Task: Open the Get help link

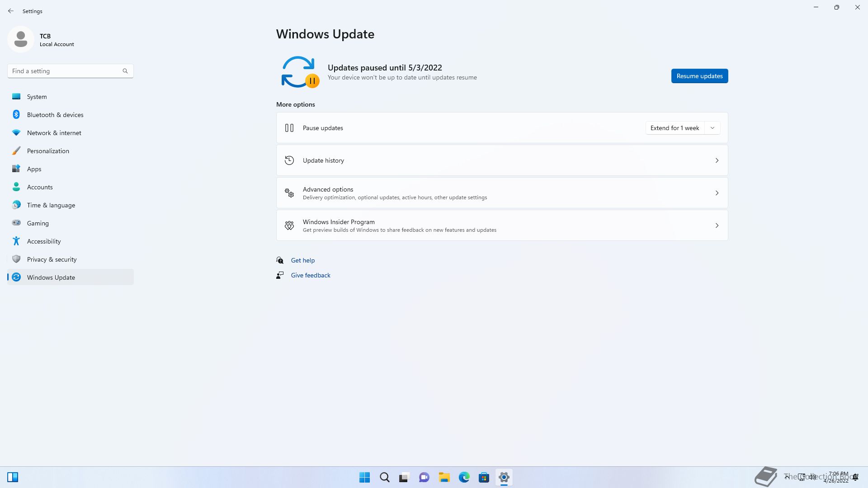Action: tap(303, 260)
